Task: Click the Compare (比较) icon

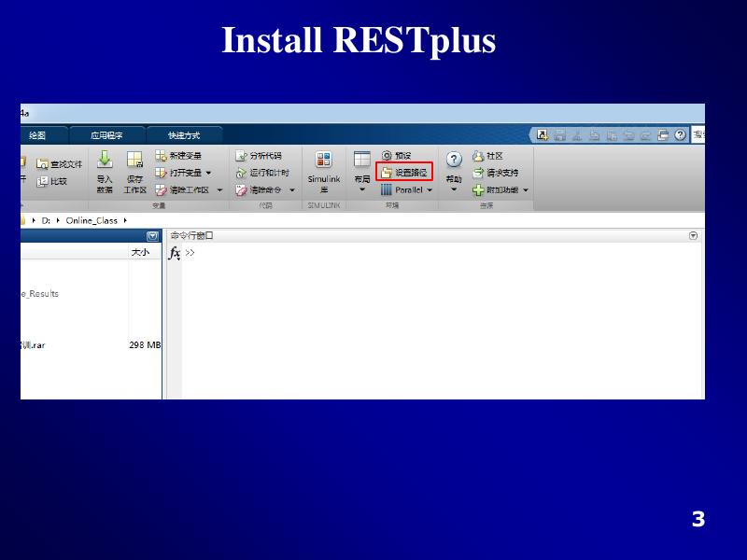Action: pyautogui.click(x=42, y=181)
